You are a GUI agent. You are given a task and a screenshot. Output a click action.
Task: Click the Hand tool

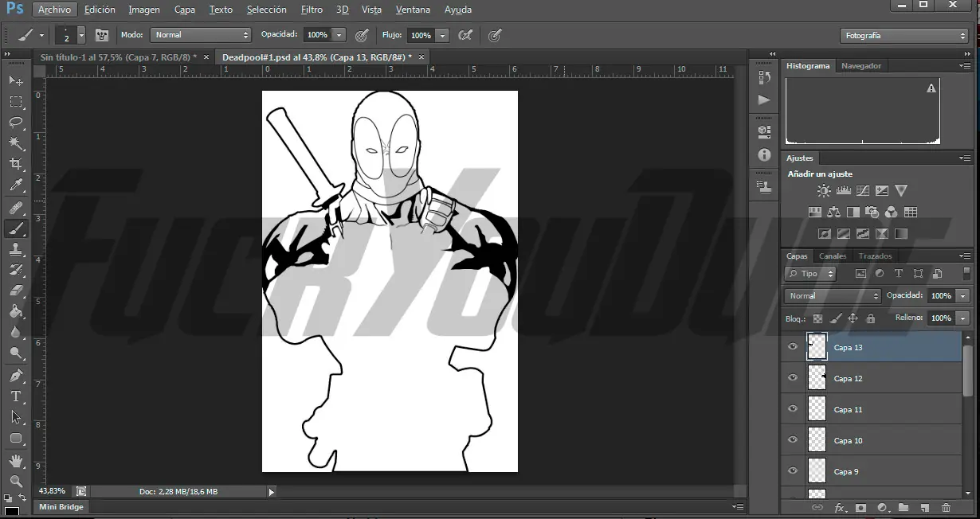click(x=16, y=461)
